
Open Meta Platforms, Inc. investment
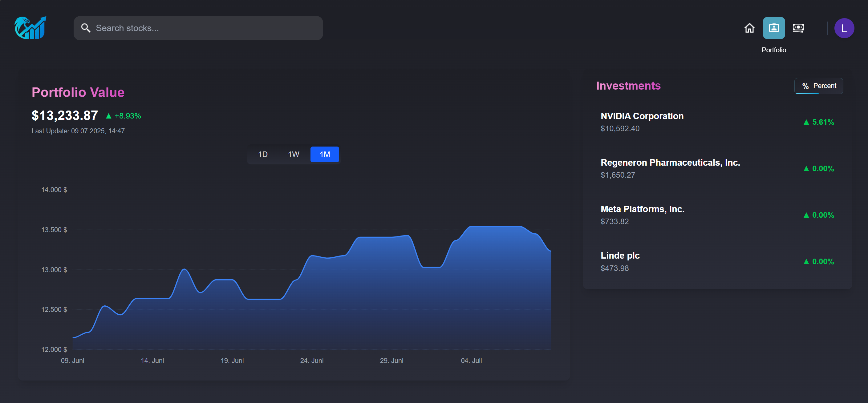click(x=717, y=215)
